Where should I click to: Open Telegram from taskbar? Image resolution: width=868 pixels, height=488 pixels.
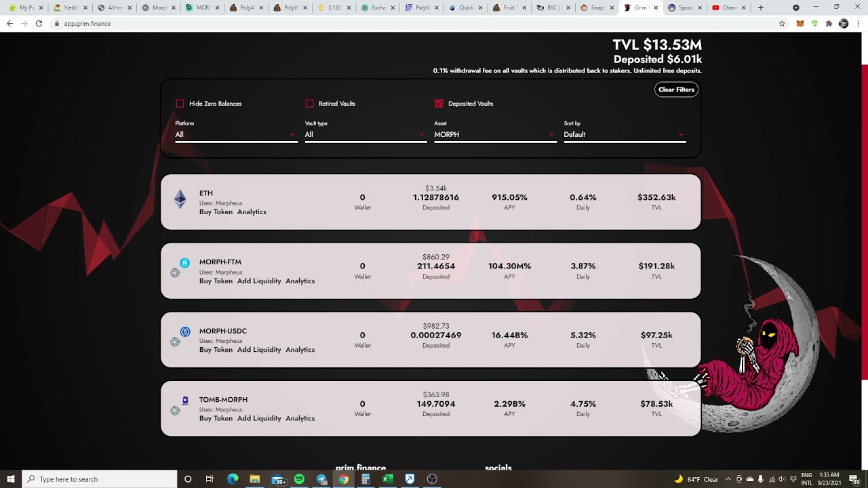[321, 479]
